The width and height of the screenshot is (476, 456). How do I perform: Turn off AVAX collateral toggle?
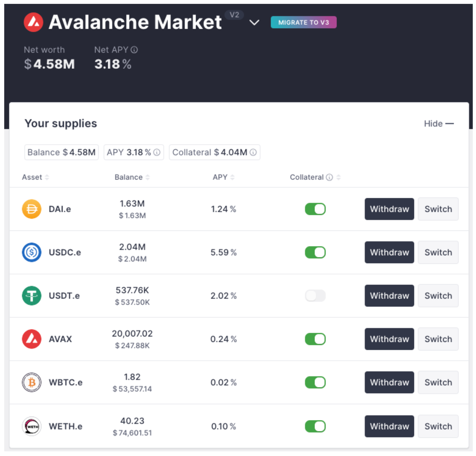(x=315, y=339)
